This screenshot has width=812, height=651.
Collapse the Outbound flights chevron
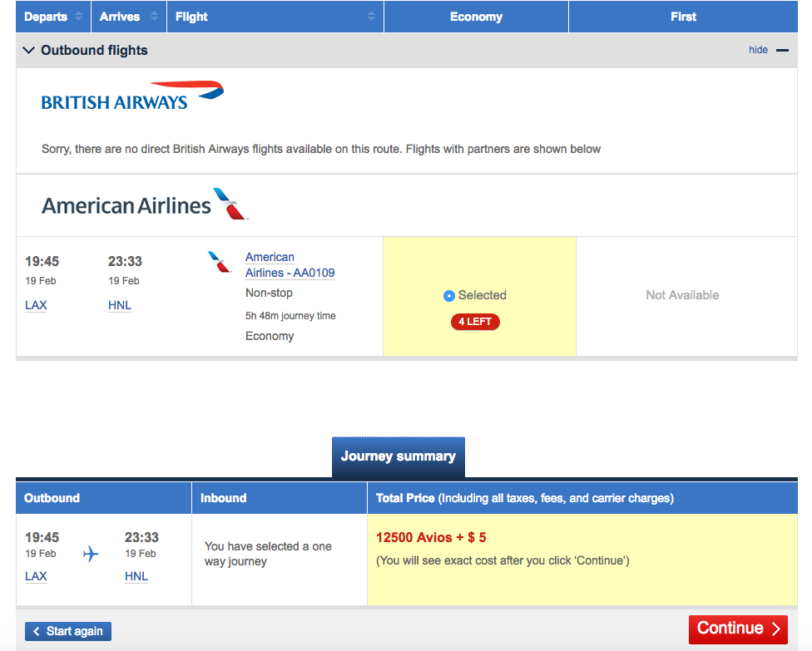pos(29,50)
